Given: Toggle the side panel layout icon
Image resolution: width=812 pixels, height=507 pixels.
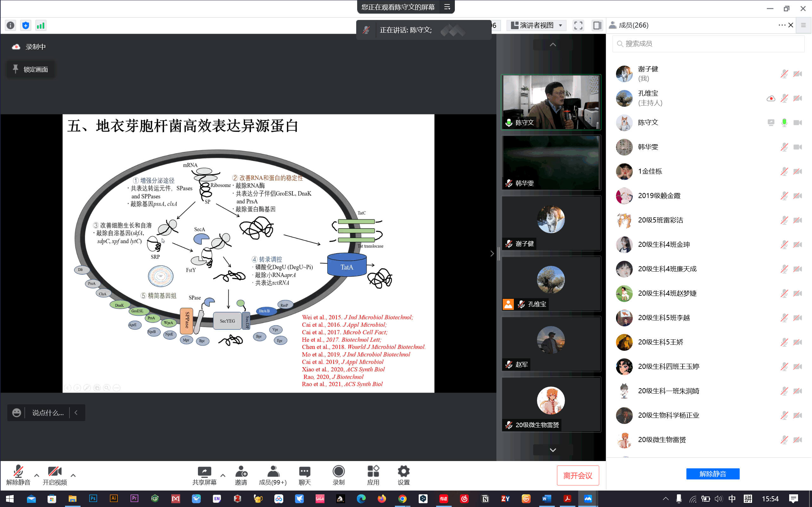Looking at the screenshot, I should pos(597,25).
